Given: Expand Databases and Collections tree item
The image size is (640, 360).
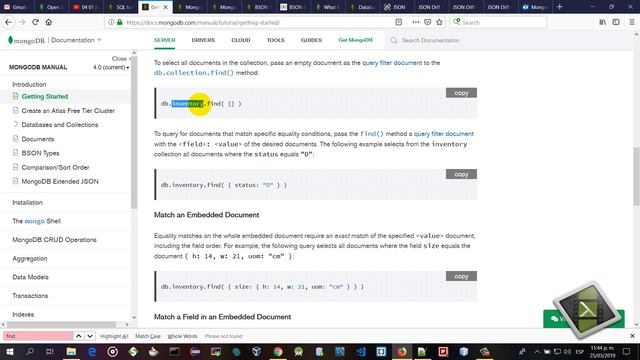Looking at the screenshot, I should coord(16,124).
